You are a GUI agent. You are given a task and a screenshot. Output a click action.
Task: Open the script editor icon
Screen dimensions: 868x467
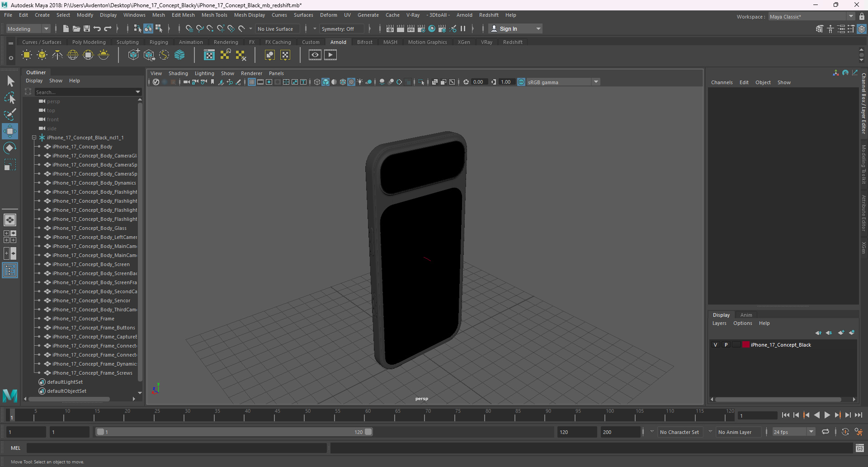click(860, 448)
